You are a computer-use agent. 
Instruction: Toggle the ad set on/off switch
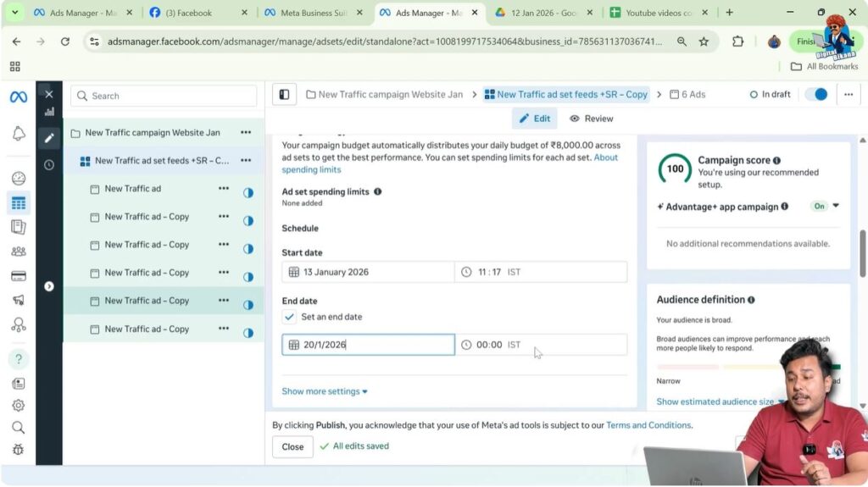tap(815, 94)
